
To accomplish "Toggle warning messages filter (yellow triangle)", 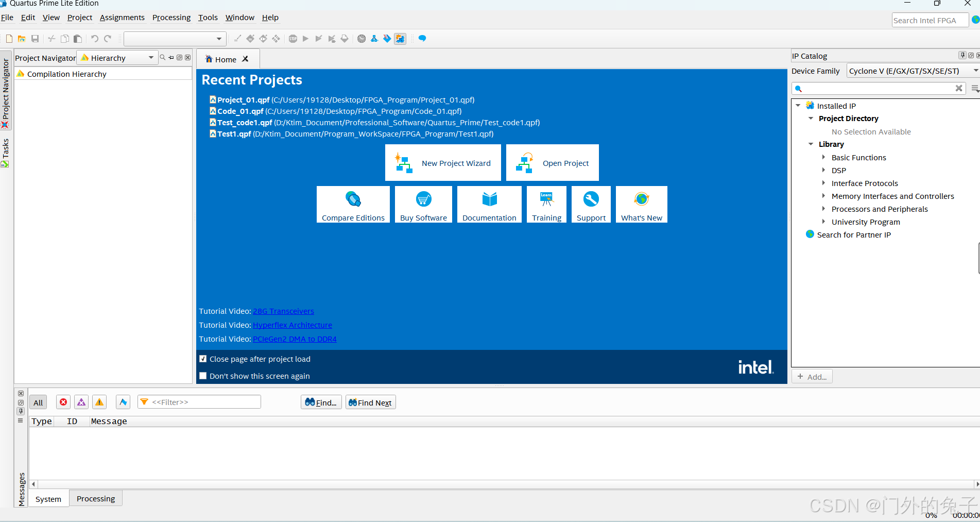I will point(99,402).
